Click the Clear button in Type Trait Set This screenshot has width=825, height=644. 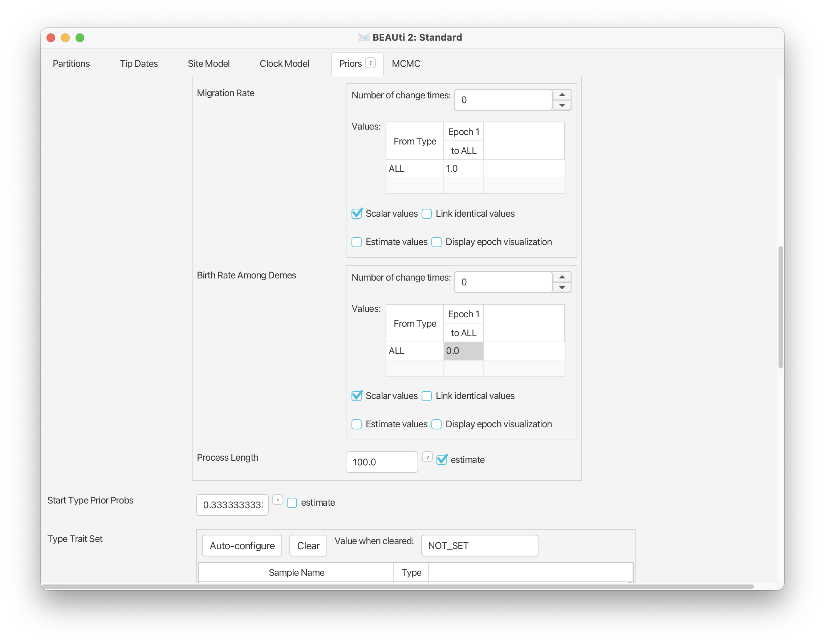(308, 545)
